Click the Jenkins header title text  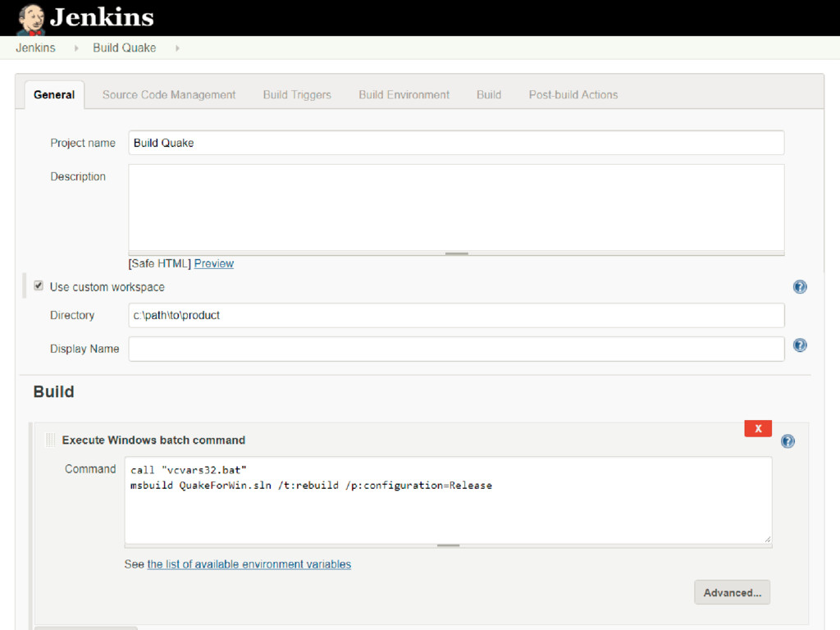tap(102, 17)
